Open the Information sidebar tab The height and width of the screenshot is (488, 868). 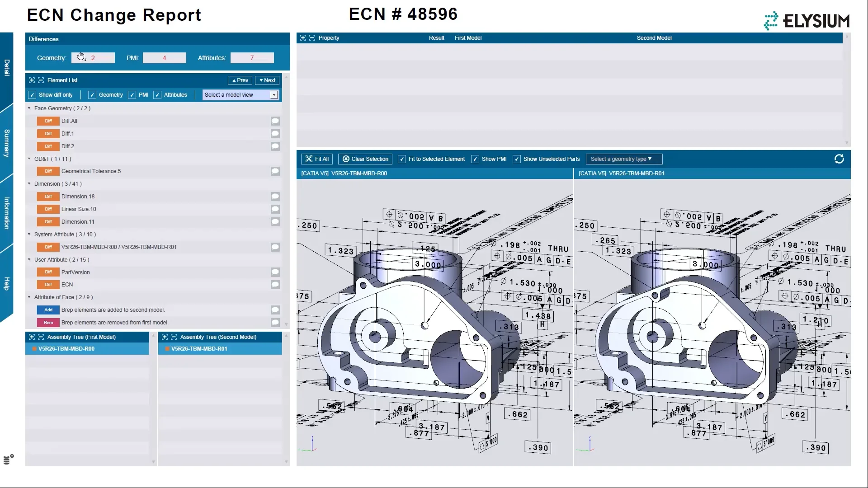6,210
